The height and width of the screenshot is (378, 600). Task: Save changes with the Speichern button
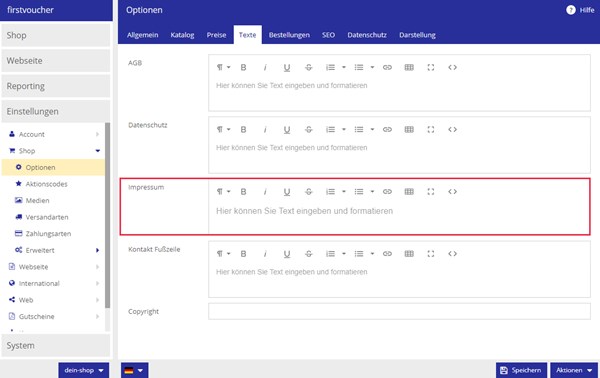(522, 370)
